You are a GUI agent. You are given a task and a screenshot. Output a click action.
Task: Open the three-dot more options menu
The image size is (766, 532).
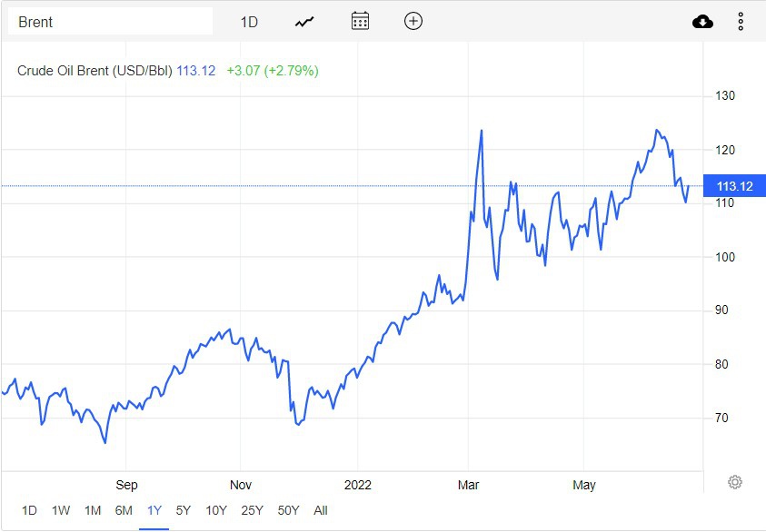741,21
